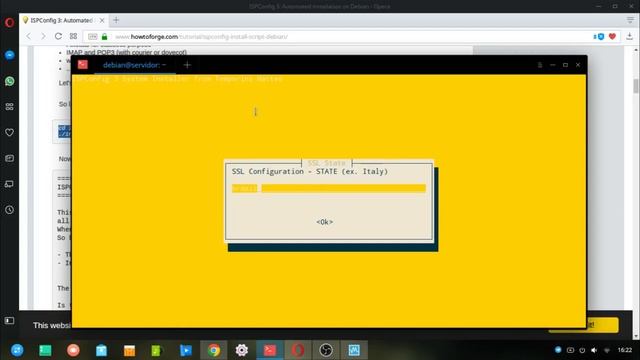Bookmark page with red heart icon
640x360 pixels.
click(x=612, y=37)
